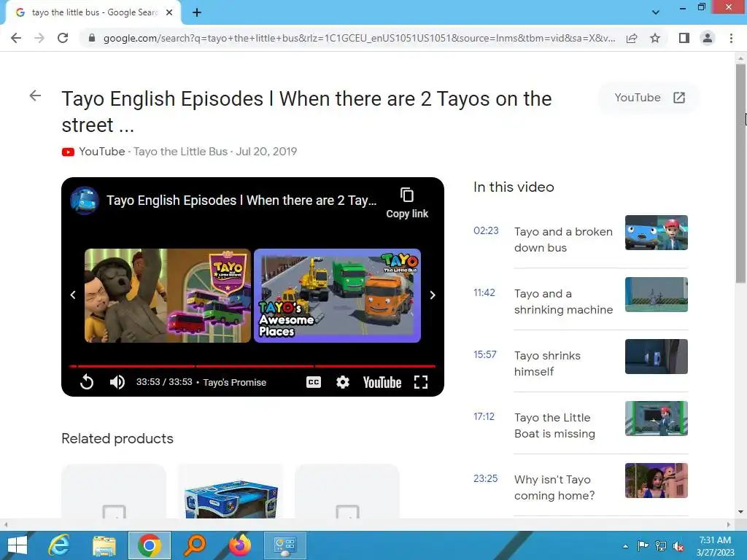Click the URL address bar
747x560 pixels.
pyautogui.click(x=359, y=38)
